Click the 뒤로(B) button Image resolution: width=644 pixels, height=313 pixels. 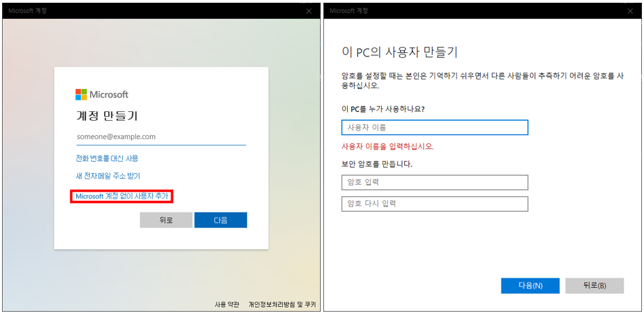click(594, 285)
